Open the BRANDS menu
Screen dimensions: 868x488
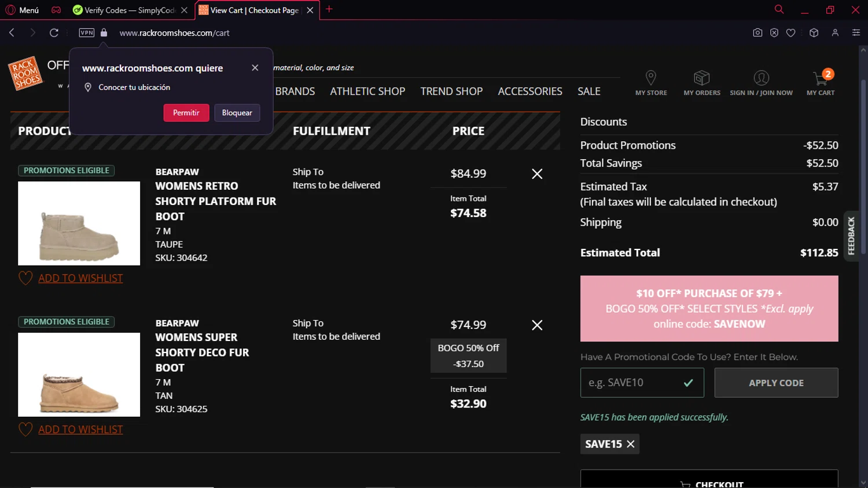click(x=295, y=91)
